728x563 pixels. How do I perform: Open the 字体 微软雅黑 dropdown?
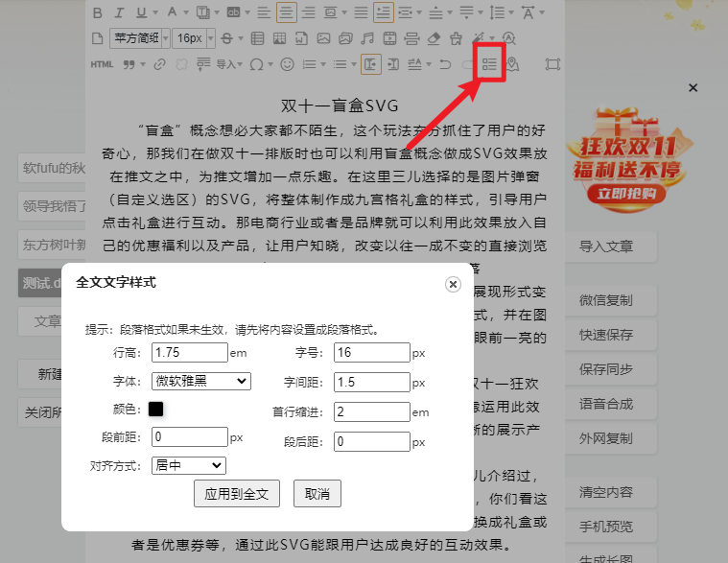201,381
